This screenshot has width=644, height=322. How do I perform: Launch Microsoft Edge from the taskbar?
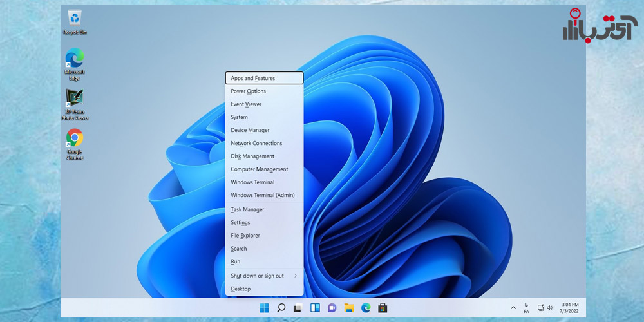tap(366, 308)
